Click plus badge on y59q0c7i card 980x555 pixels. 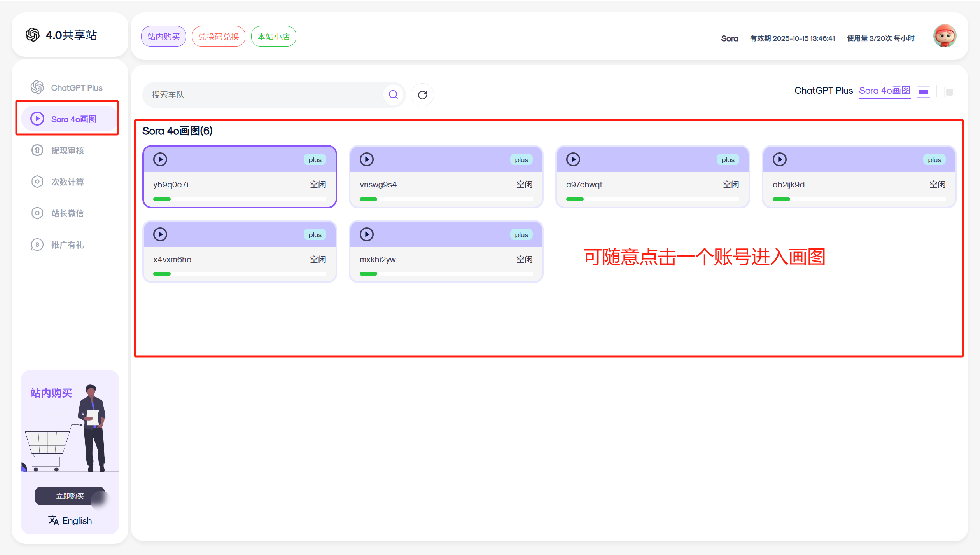coord(315,160)
